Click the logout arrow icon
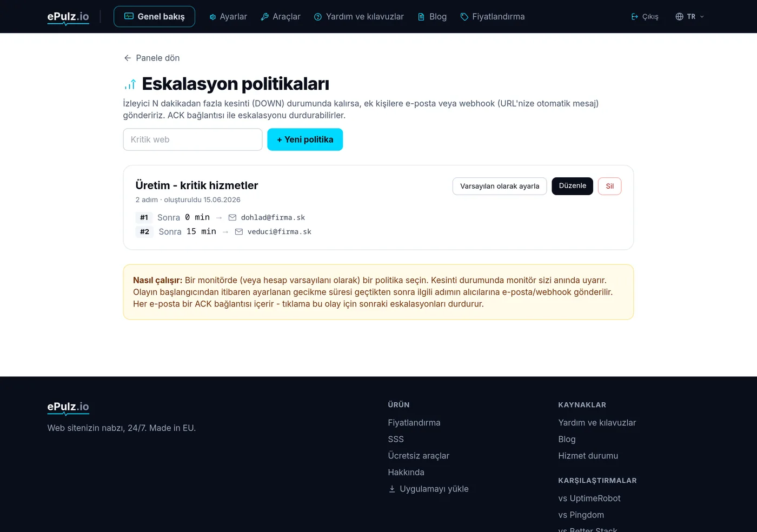The image size is (757, 532). tap(635, 17)
